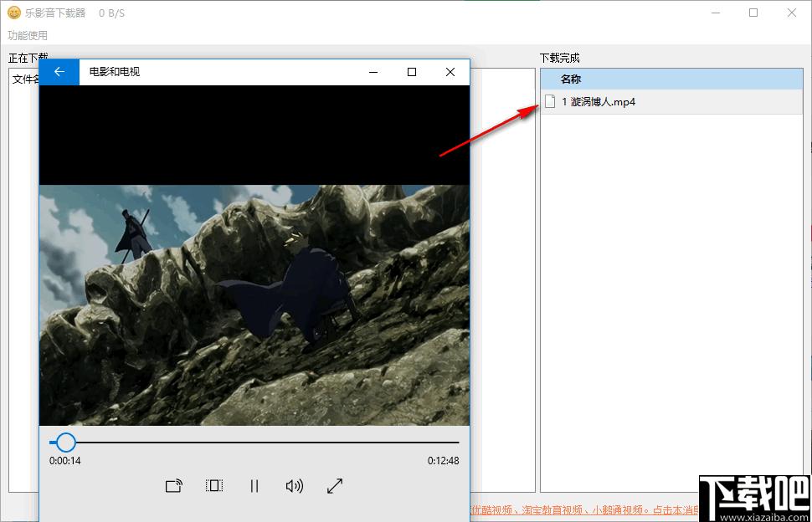Open the mini view mode icon

pyautogui.click(x=213, y=486)
